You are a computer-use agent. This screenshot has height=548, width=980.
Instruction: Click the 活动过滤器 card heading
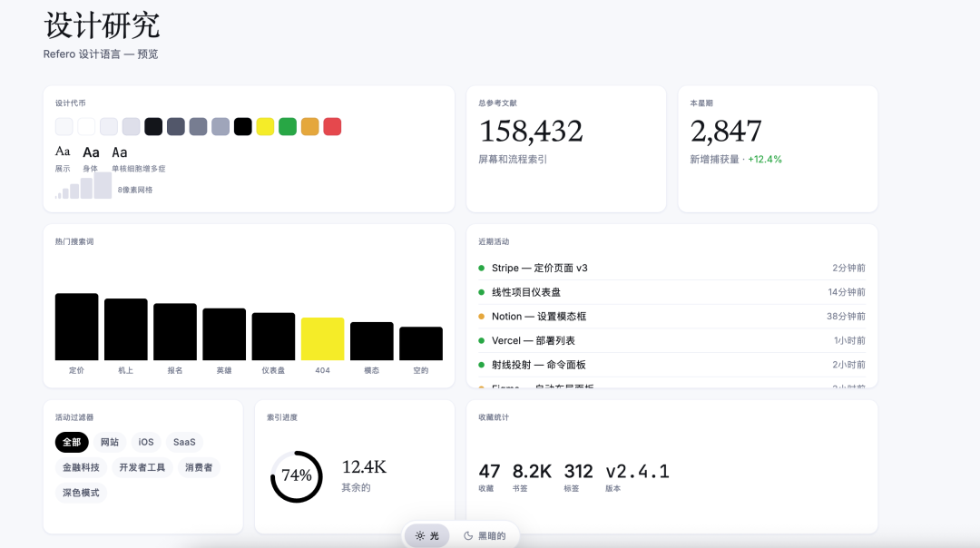(x=74, y=417)
